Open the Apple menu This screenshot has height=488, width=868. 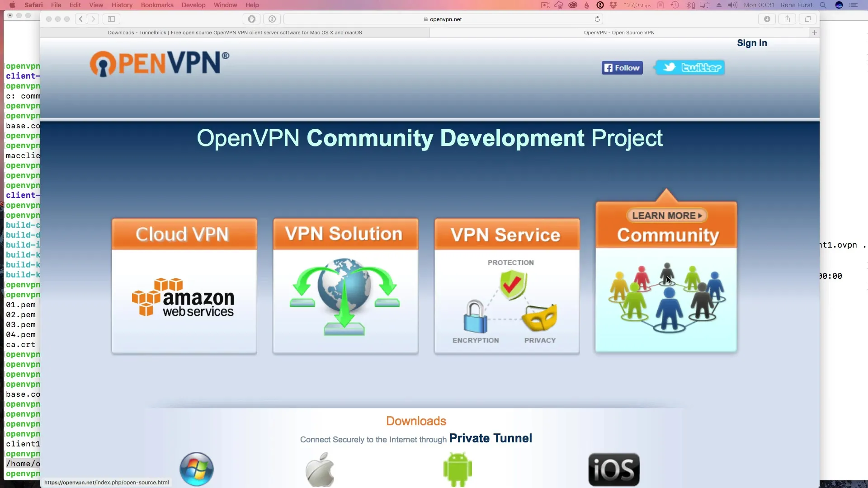tap(12, 5)
